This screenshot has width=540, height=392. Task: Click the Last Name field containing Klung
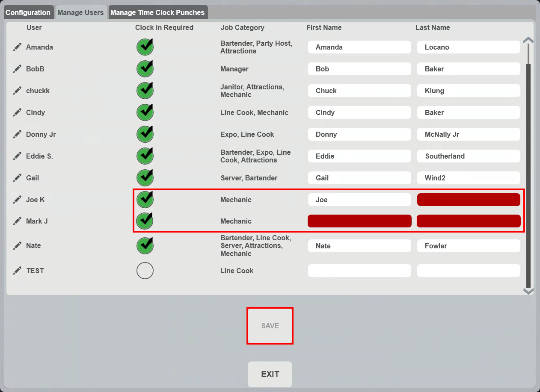469,91
